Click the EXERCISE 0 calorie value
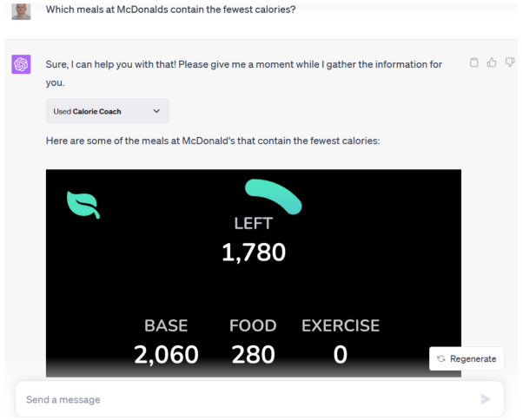 point(341,354)
